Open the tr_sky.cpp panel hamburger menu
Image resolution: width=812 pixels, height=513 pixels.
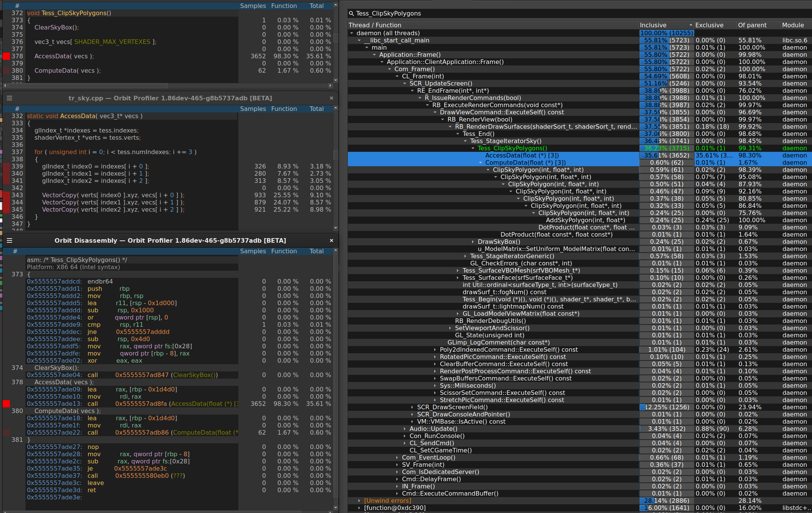pos(9,98)
